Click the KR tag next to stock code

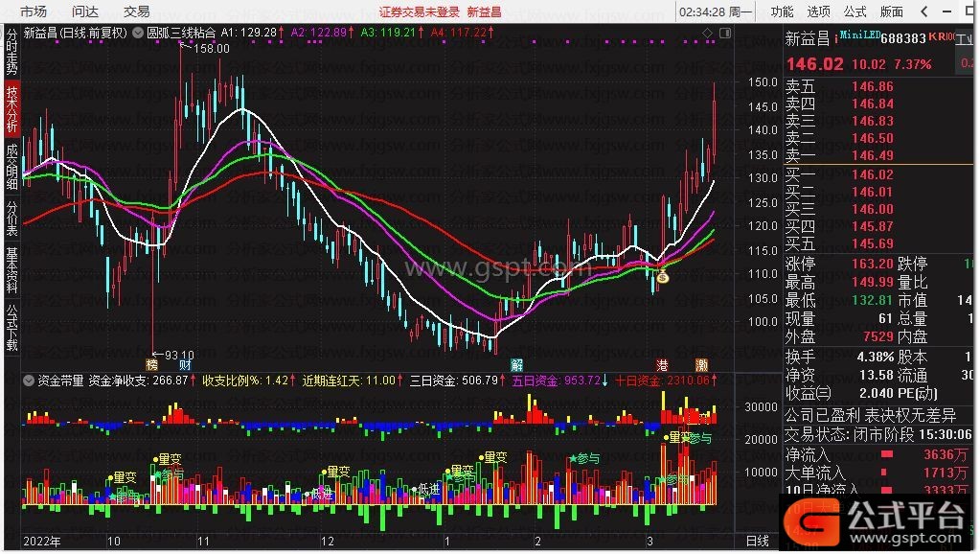pos(937,36)
